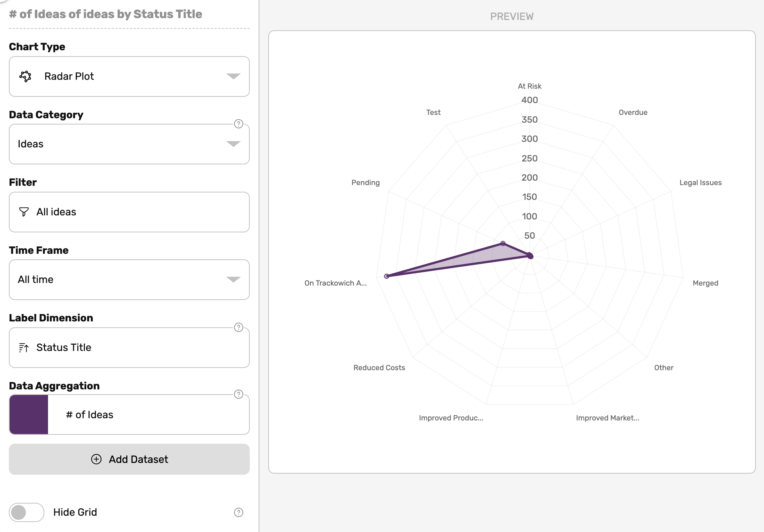The height and width of the screenshot is (532, 764).
Task: Click the Radar Plot chart type icon
Action: click(x=25, y=76)
